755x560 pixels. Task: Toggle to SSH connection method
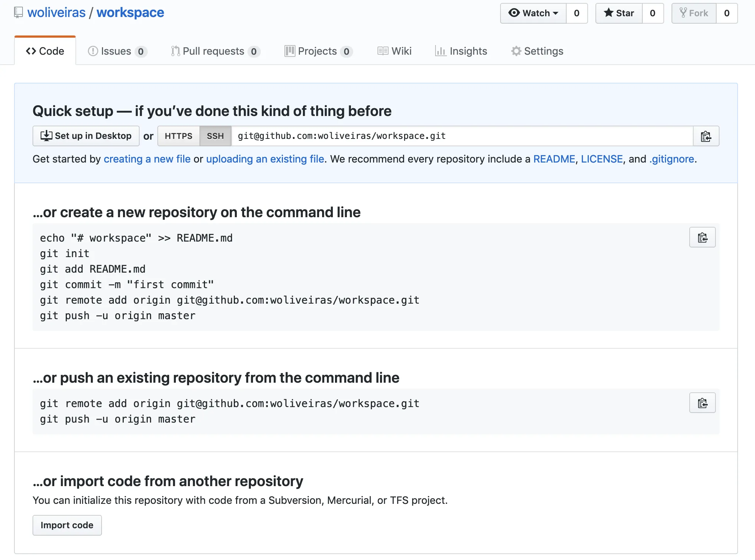coord(215,136)
